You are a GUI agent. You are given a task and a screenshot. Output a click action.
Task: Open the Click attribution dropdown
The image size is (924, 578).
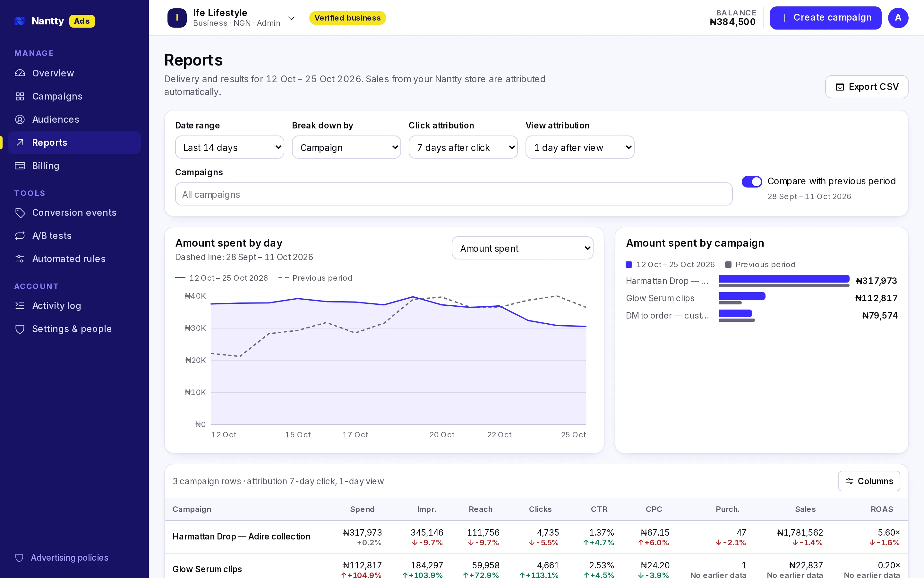pyautogui.click(x=463, y=147)
